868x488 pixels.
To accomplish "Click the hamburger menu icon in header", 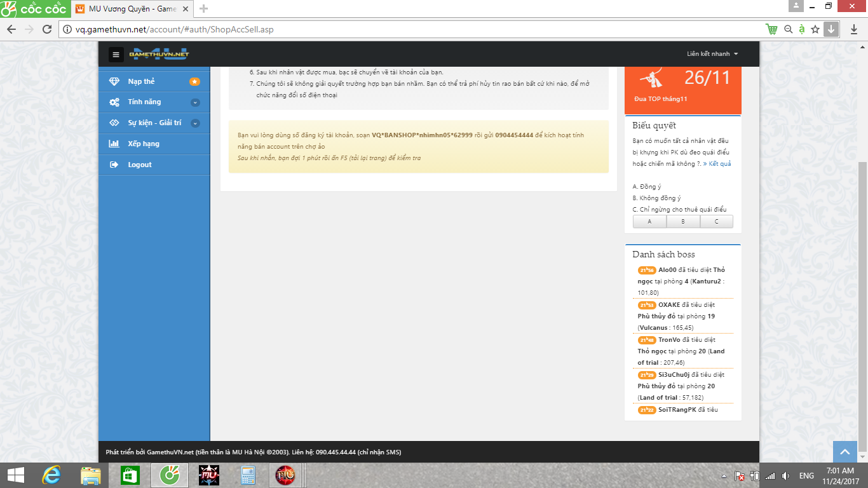I will pyautogui.click(x=116, y=55).
